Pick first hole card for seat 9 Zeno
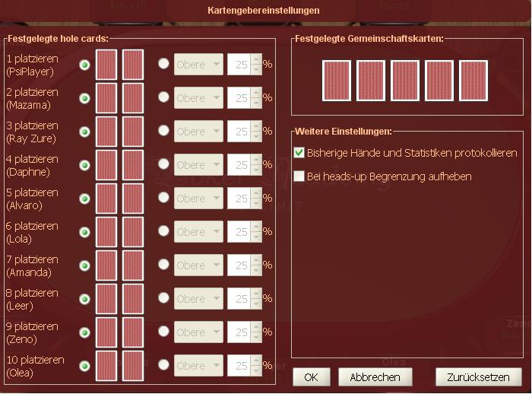Screen dimensions: 532x394 [106, 332]
